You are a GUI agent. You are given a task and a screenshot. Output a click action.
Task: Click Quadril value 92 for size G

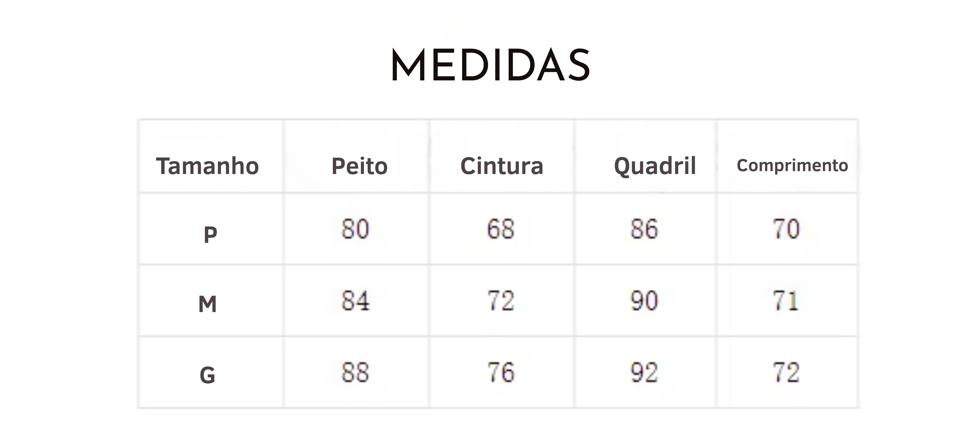pos(644,372)
